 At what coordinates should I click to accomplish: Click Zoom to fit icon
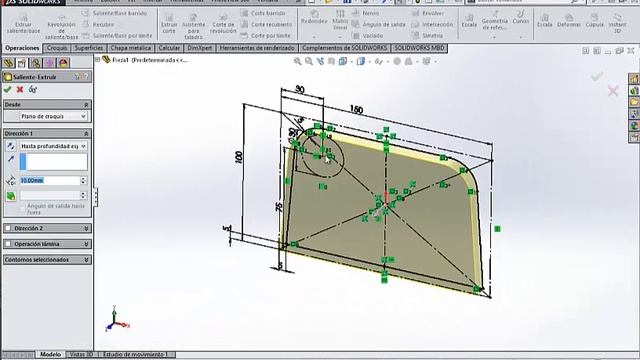pos(298,61)
